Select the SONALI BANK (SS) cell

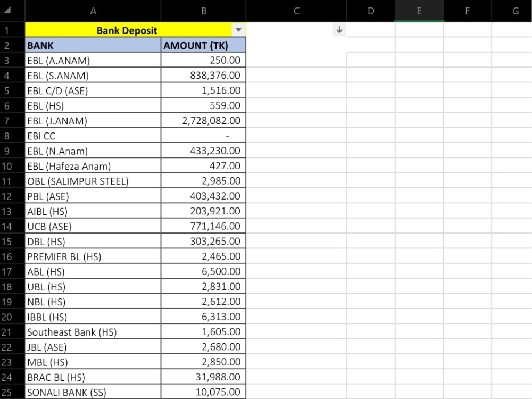[93, 392]
